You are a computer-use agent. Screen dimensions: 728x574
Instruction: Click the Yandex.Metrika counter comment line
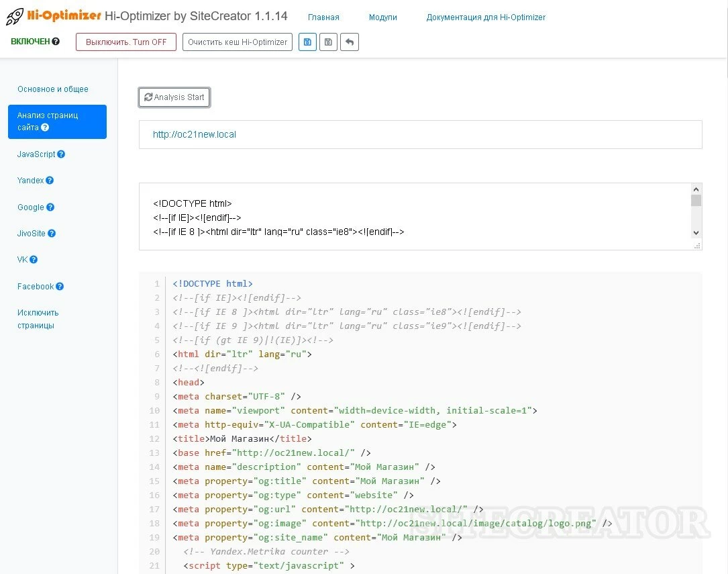pos(266,552)
